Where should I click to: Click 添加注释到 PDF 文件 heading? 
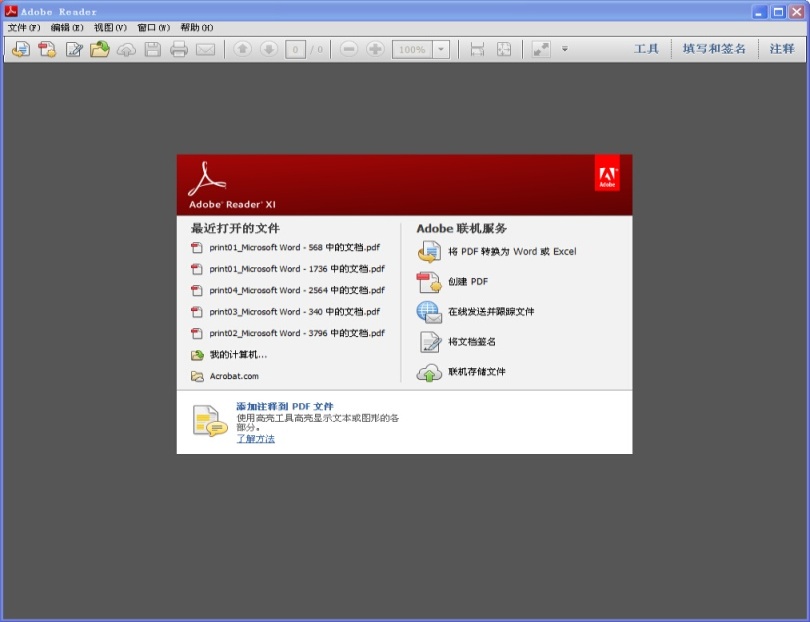point(285,407)
